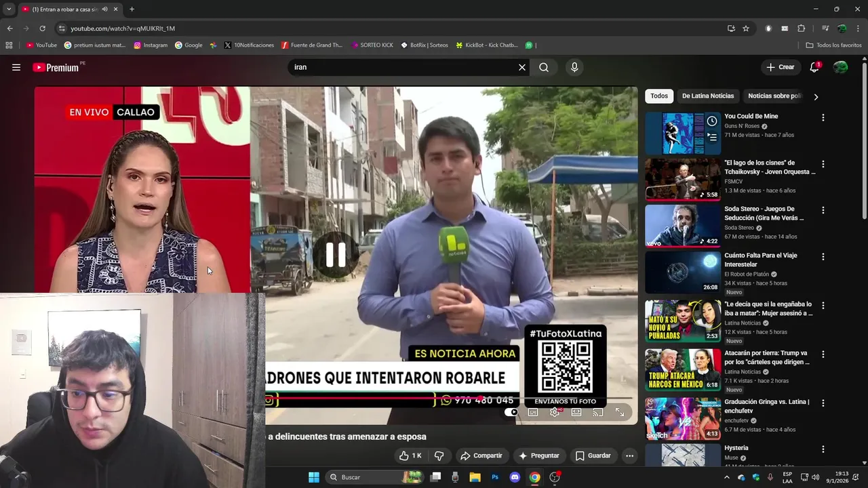This screenshot has height=488, width=868.
Task: Reload the page
Action: point(42,28)
